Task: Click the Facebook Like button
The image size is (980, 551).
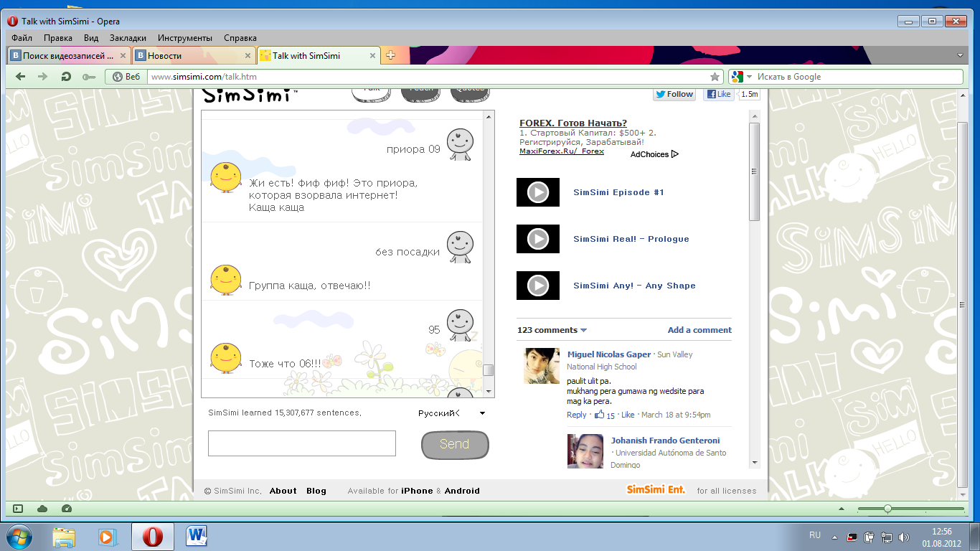Action: 719,94
